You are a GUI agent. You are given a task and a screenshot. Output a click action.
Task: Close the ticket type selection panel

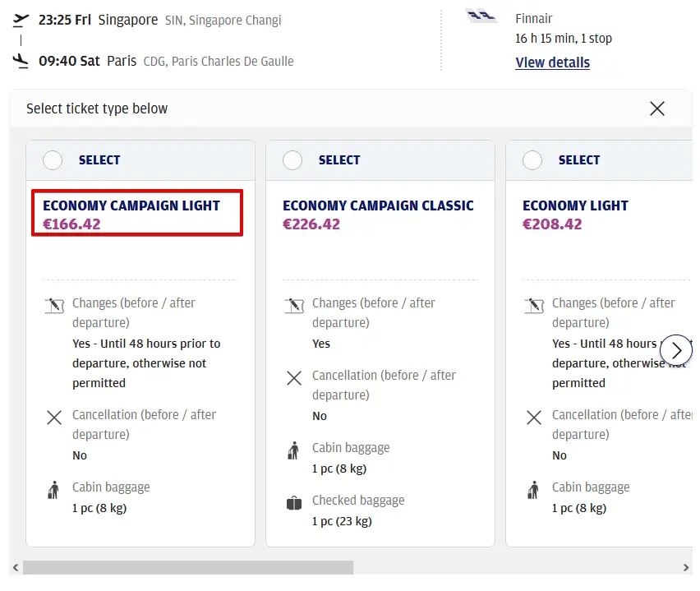click(x=657, y=109)
